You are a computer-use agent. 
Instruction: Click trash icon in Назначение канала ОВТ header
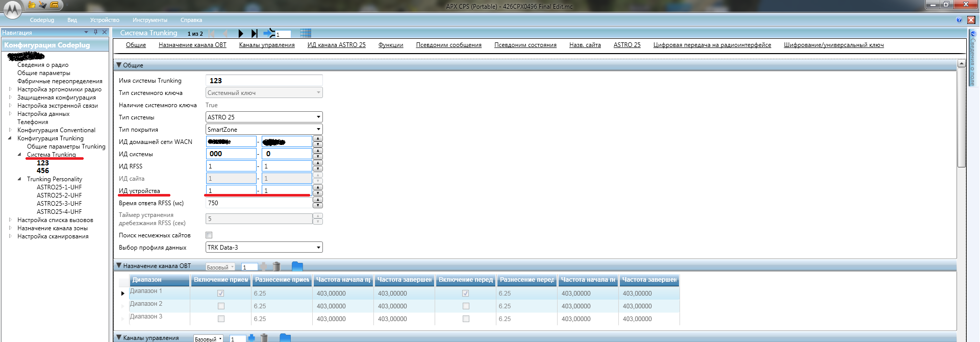pos(277,266)
